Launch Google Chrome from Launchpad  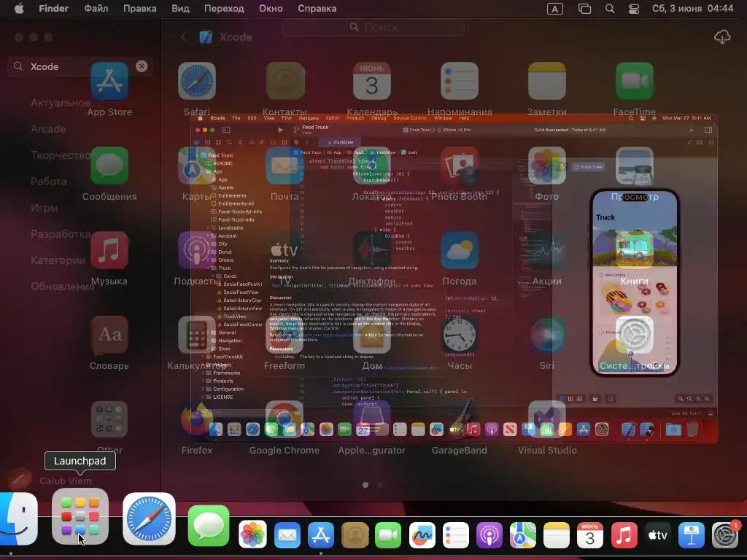(x=285, y=419)
